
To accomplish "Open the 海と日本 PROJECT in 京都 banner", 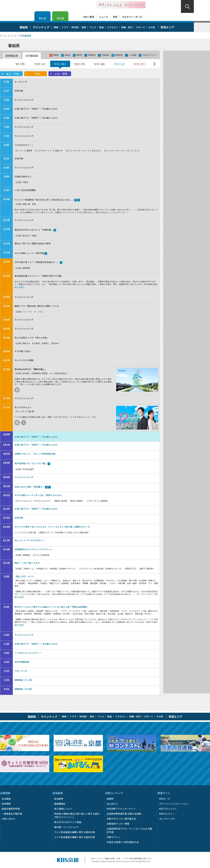I will coord(78,743).
